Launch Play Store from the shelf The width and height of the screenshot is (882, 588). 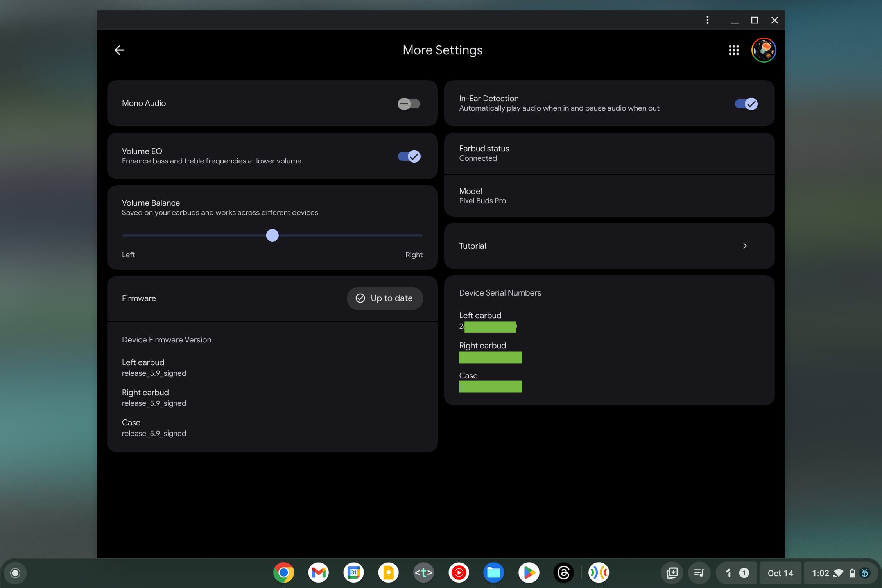tap(529, 573)
